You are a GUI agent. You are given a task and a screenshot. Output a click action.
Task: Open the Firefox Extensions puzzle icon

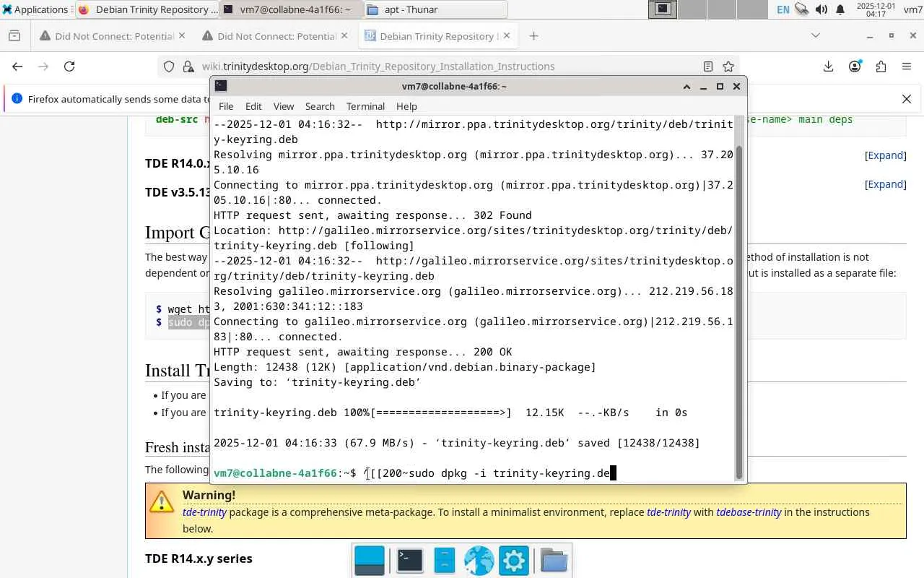tap(881, 66)
